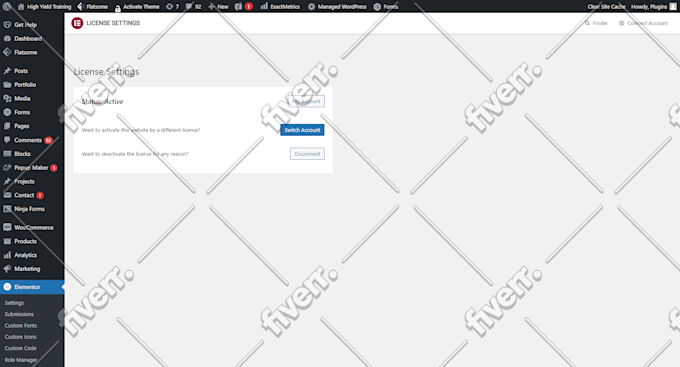680x367 pixels.
Task: Open Custom Icons submenu item
Action: point(21,337)
